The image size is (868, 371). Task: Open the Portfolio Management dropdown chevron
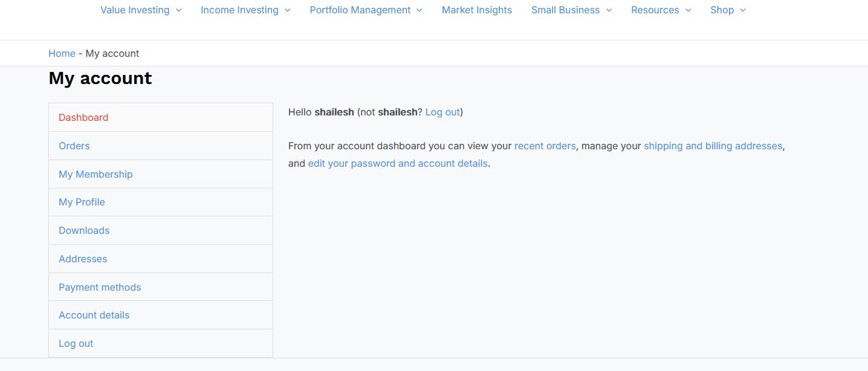pos(419,10)
